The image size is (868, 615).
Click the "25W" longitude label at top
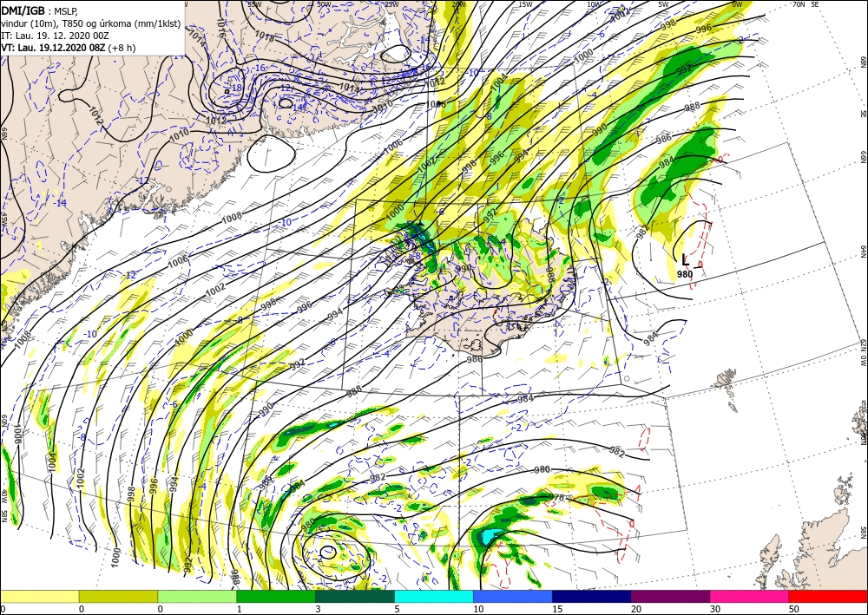(x=391, y=3)
